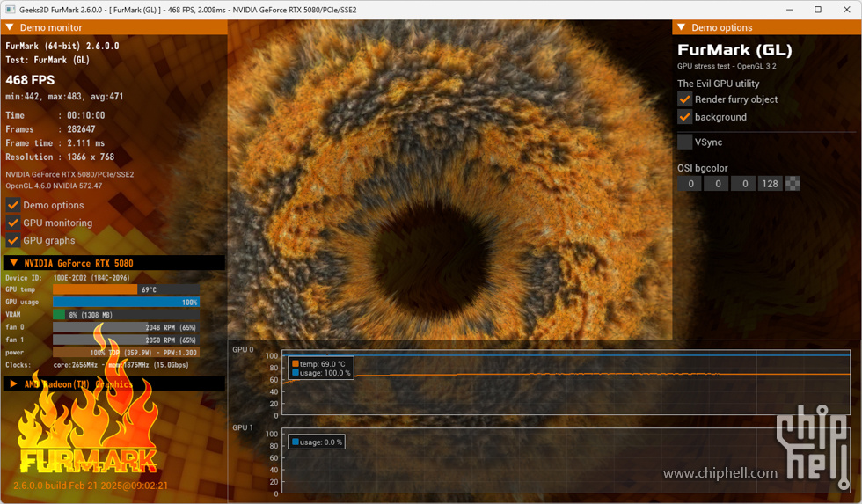862x504 pixels.
Task: Click the second OSI bgcolor value field
Action: point(717,184)
